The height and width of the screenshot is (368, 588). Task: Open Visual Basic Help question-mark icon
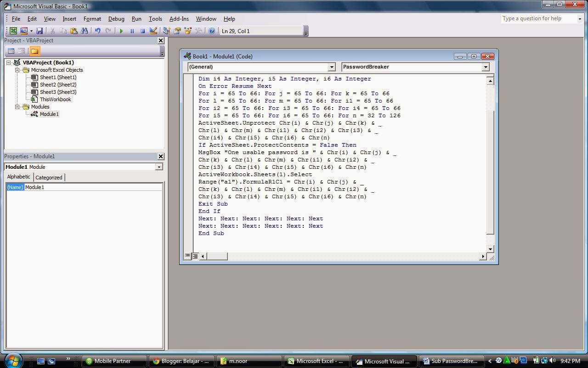click(212, 31)
